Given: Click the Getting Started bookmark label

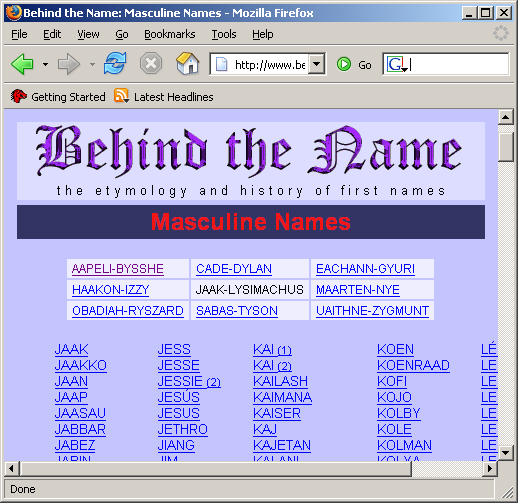Looking at the screenshot, I should [68, 97].
